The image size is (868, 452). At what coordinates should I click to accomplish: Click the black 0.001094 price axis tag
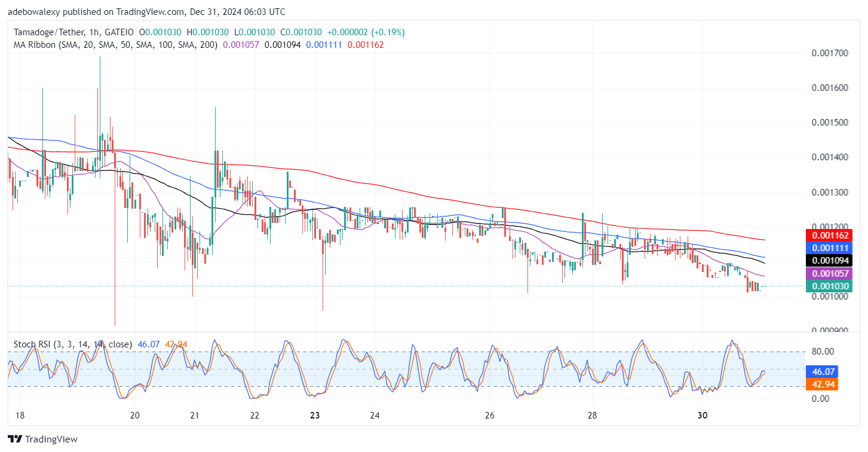click(829, 261)
